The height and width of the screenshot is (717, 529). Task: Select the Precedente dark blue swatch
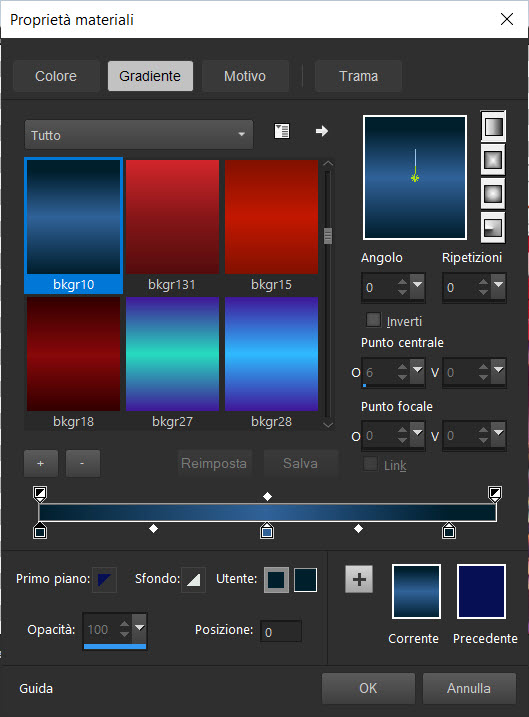pos(481,591)
